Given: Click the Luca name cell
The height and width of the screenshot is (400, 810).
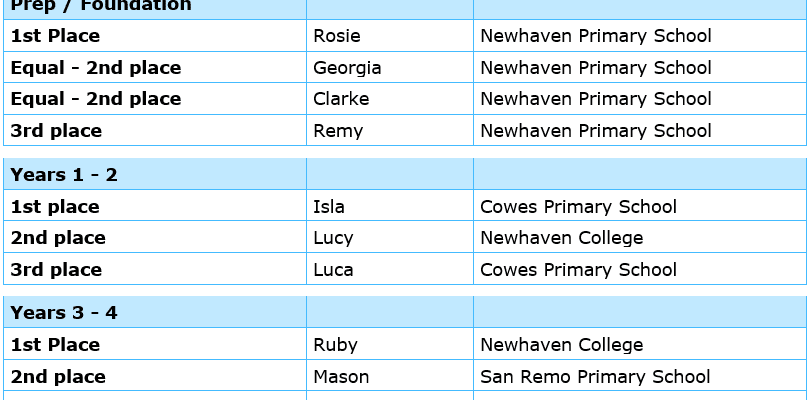Looking at the screenshot, I should (x=334, y=270).
